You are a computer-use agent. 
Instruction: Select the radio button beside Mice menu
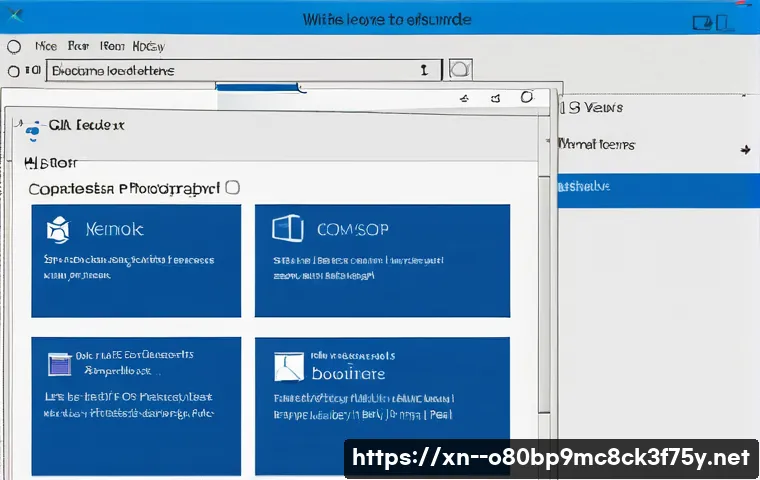(x=14, y=46)
